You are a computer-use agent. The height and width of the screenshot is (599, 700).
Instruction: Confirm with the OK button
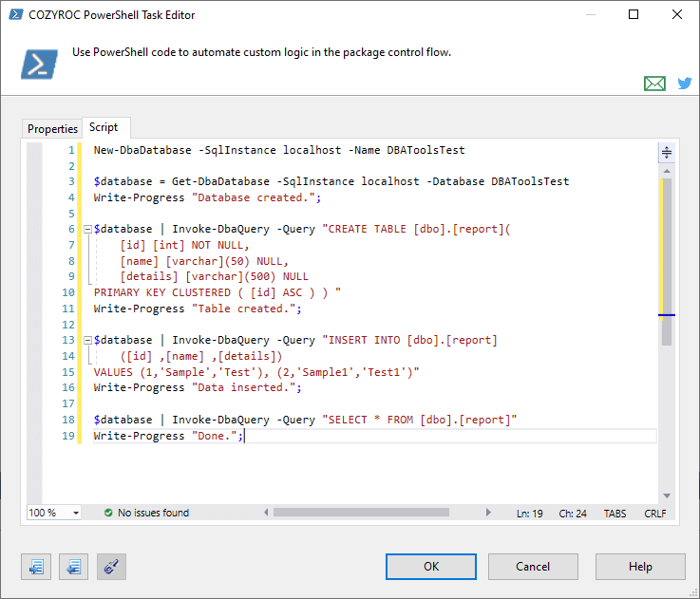[431, 567]
